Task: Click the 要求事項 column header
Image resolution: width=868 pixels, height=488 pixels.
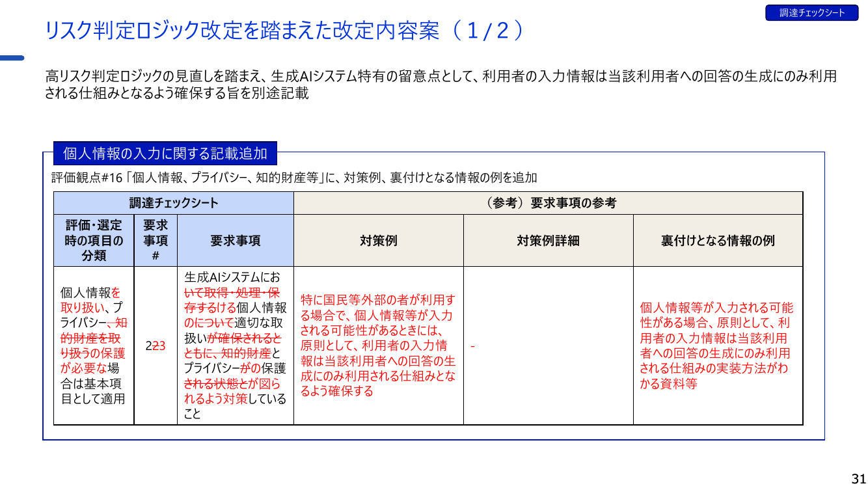Action: pos(236,241)
